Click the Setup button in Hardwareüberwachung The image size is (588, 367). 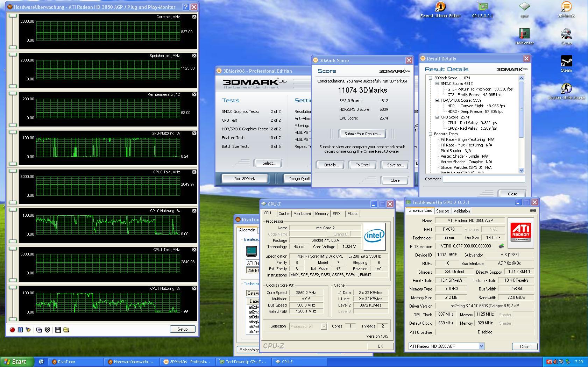coord(183,329)
